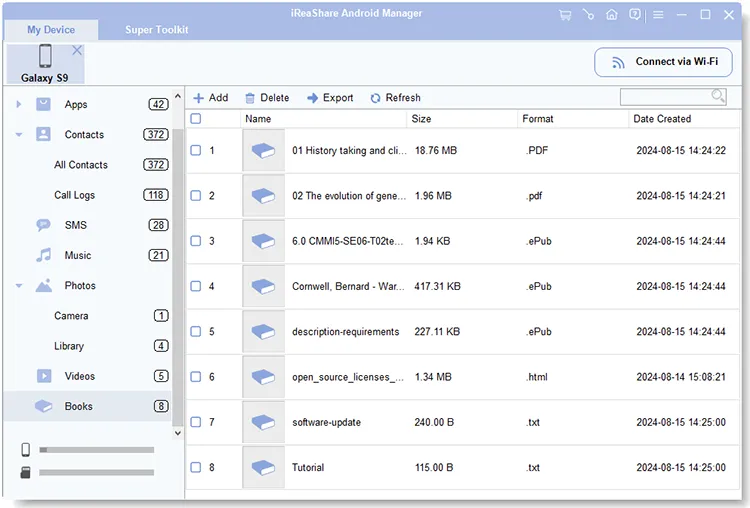Collapse the Contacts tree node arrow
The width and height of the screenshot is (750, 508).
pos(19,134)
